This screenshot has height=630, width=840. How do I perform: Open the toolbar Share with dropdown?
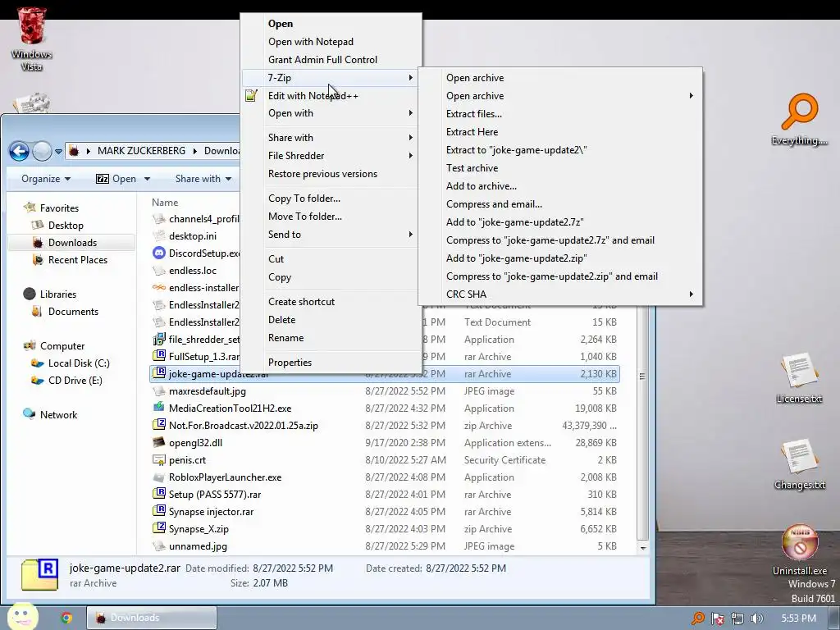[x=203, y=179]
